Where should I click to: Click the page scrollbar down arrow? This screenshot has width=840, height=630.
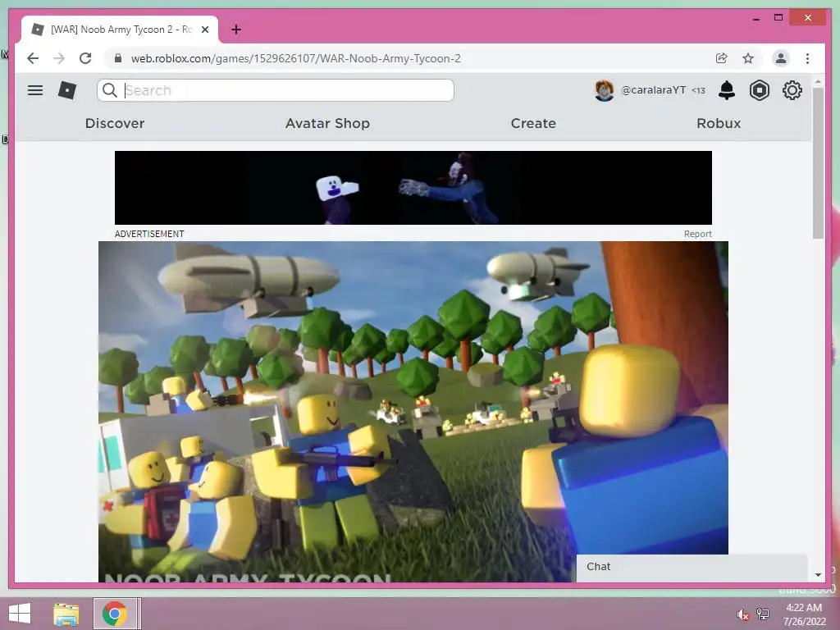818,575
